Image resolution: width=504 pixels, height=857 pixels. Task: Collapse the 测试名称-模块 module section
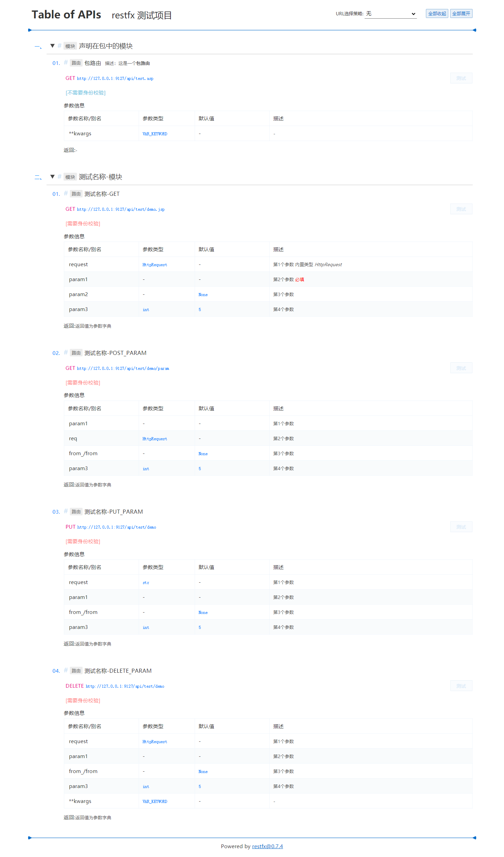coord(52,177)
